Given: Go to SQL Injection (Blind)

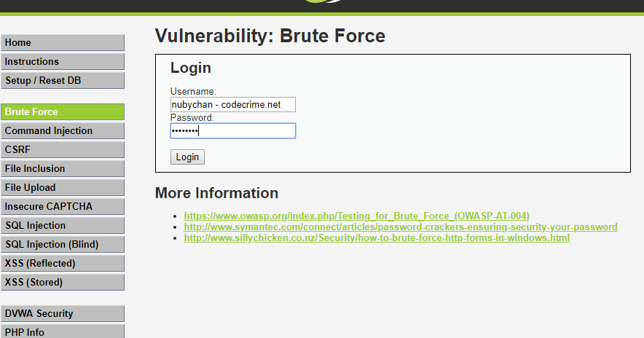Looking at the screenshot, I should pos(63,244).
